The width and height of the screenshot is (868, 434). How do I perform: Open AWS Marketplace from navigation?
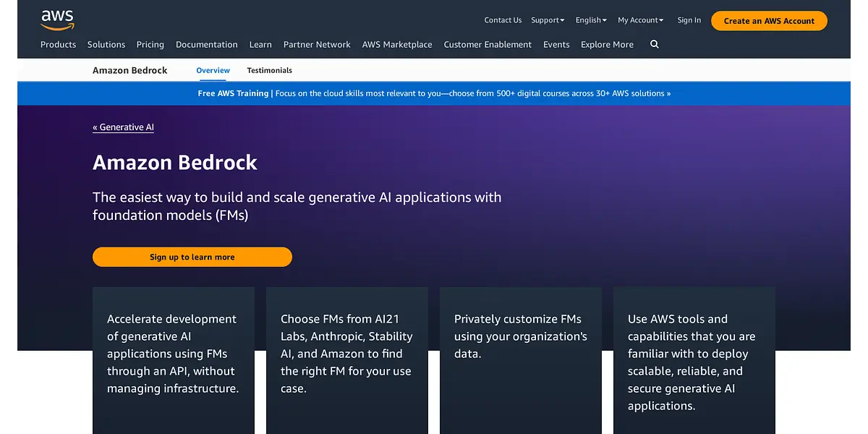coord(397,44)
